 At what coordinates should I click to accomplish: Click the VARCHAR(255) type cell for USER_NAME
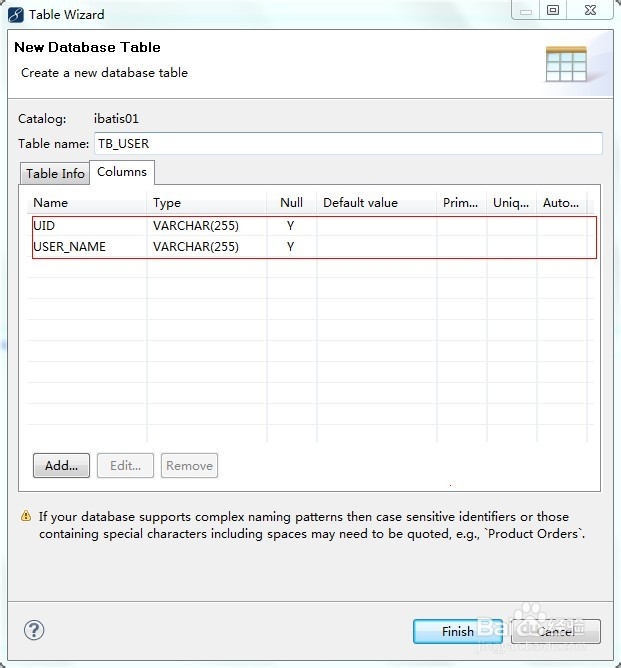pyautogui.click(x=196, y=247)
